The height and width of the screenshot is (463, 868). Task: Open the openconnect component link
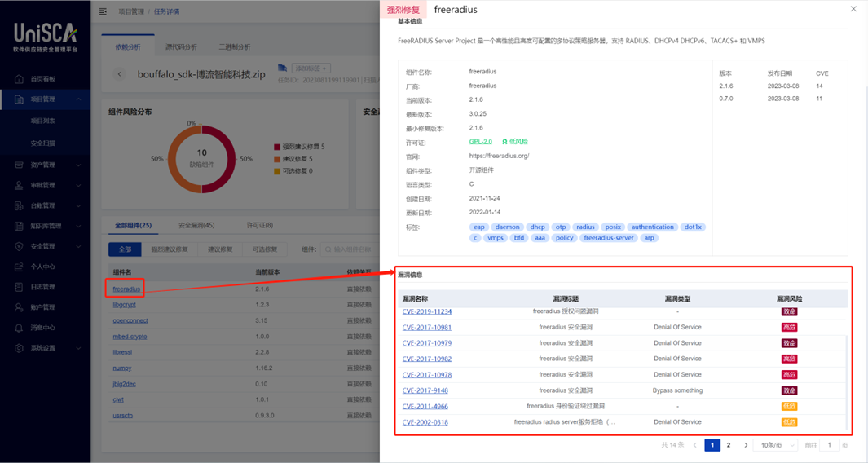coord(130,320)
